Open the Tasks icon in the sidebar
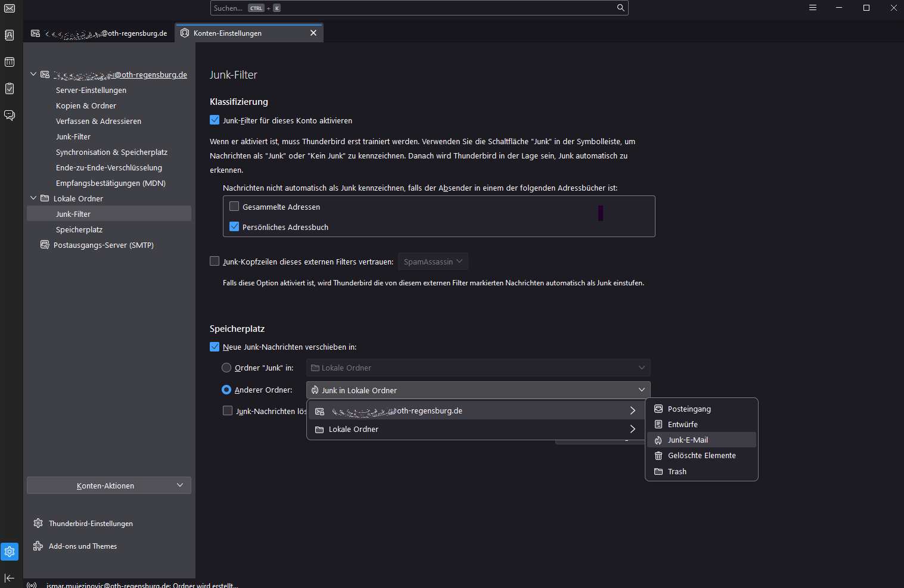The width and height of the screenshot is (904, 588). pos(10,89)
